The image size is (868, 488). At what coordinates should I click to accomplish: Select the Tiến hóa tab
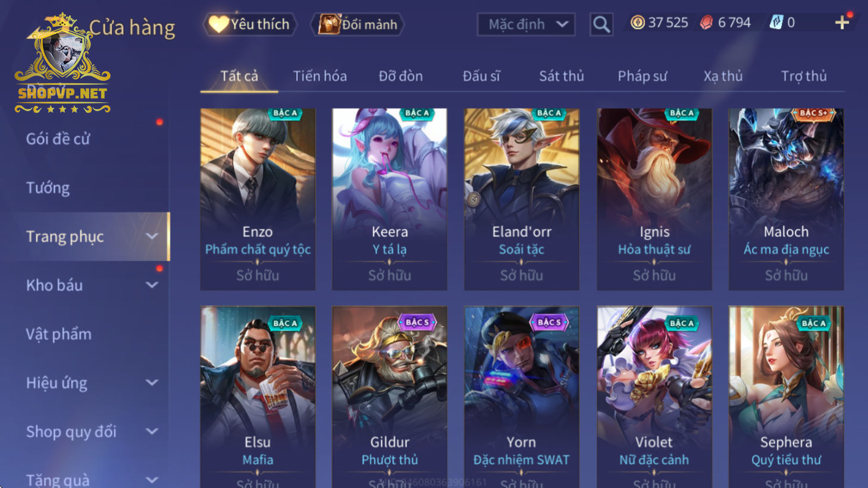319,76
